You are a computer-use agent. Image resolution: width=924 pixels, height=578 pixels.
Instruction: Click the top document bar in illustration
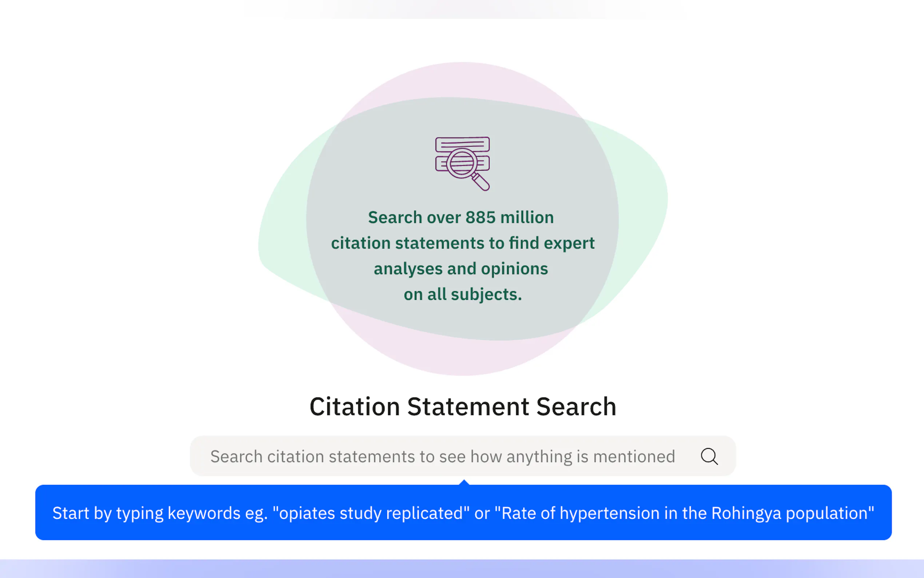click(462, 143)
